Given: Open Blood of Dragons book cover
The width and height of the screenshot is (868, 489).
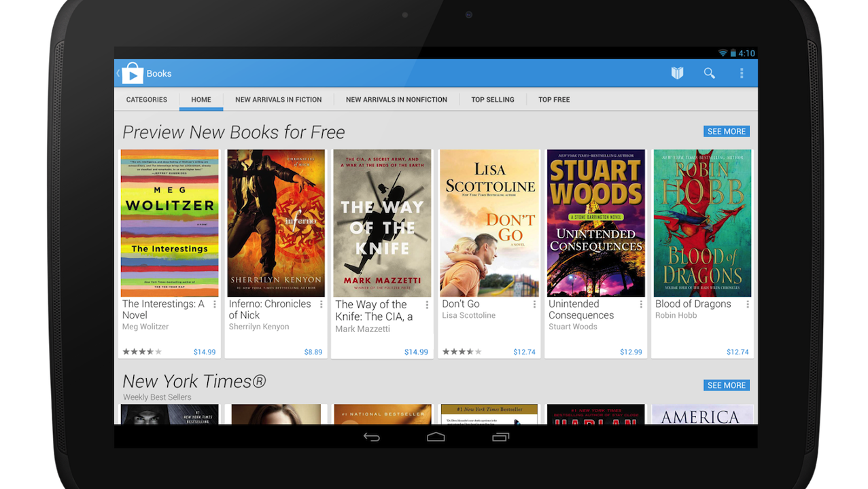Looking at the screenshot, I should tap(703, 223).
